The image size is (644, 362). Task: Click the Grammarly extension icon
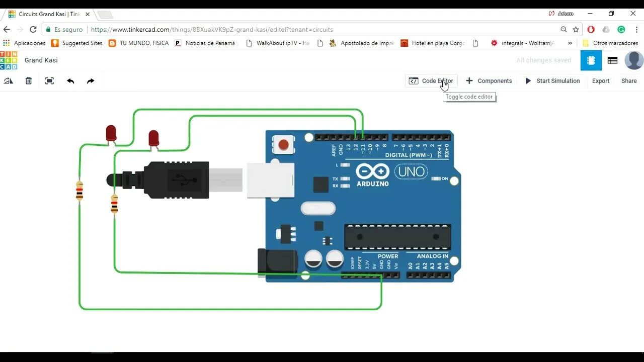tap(621, 29)
